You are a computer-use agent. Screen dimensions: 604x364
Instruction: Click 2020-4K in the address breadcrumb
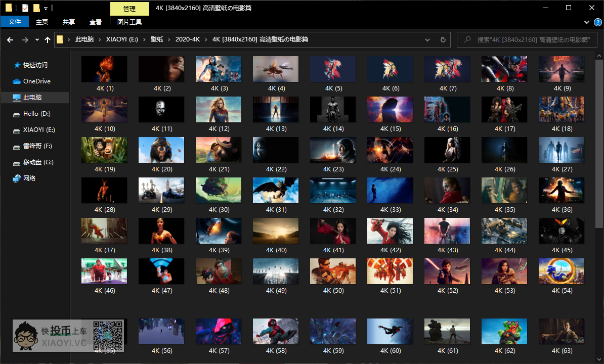tap(188, 39)
